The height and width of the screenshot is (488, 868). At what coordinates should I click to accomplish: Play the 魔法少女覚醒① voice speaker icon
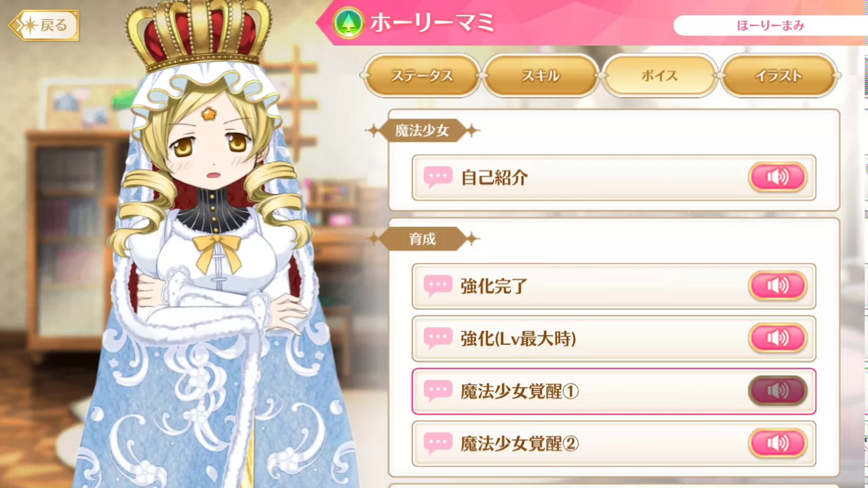point(778,391)
